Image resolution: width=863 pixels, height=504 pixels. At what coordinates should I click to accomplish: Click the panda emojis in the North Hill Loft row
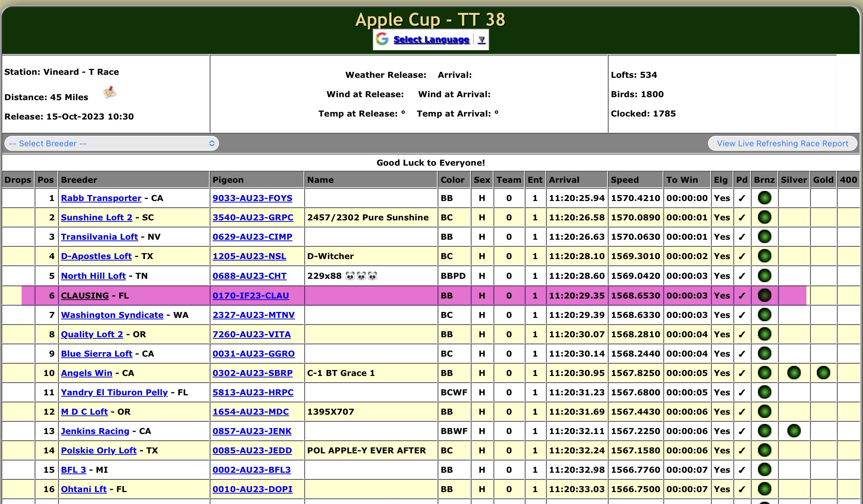coord(361,276)
